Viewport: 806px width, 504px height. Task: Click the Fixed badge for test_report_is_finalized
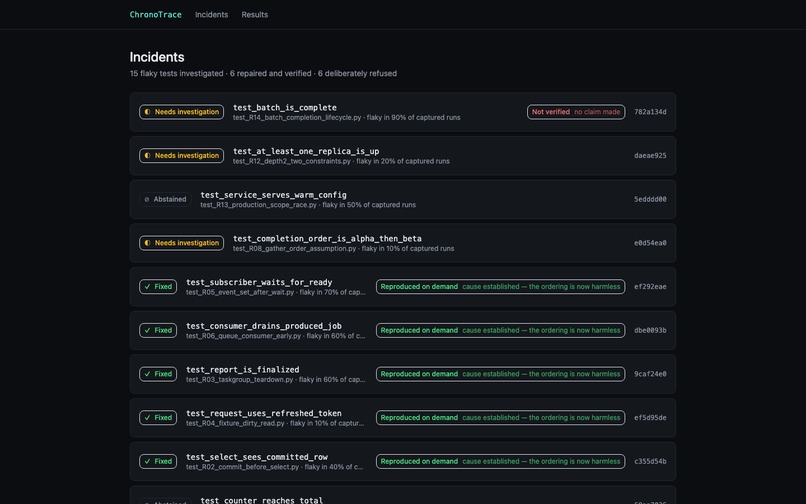(x=158, y=374)
